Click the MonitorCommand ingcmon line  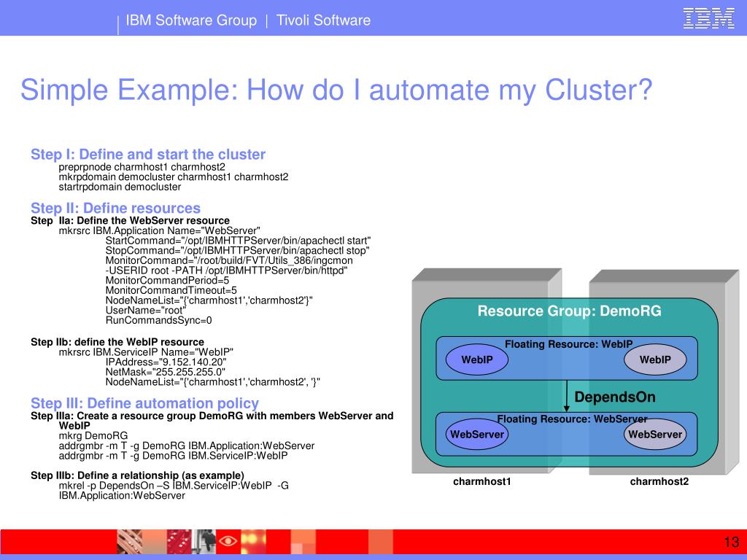[x=229, y=261]
